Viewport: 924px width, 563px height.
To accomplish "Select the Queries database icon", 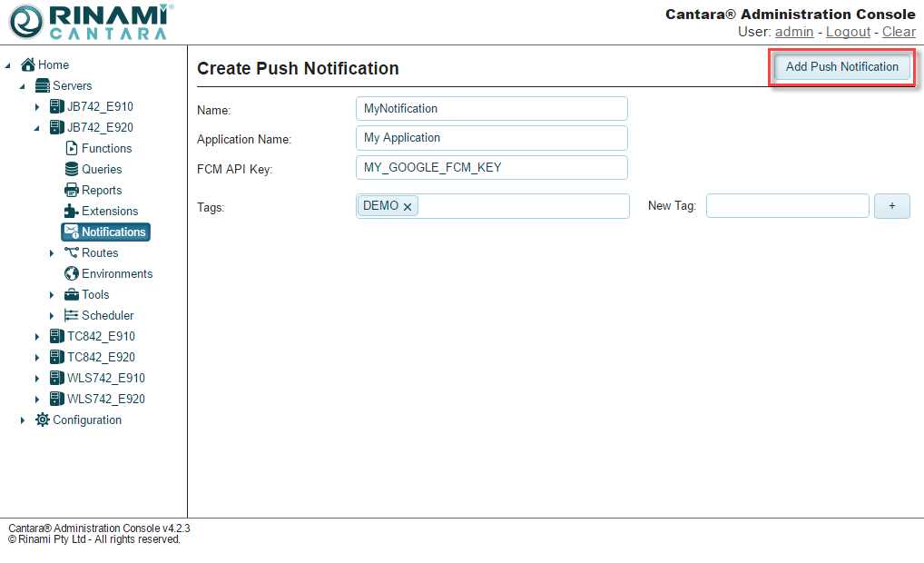I will click(72, 169).
